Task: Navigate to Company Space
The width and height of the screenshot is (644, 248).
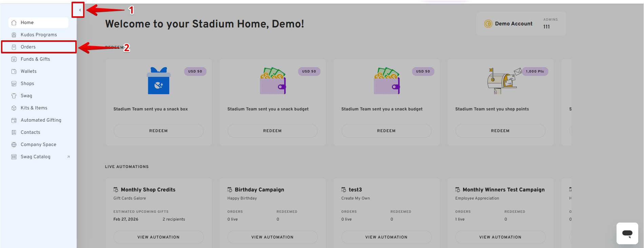Action: 38,145
